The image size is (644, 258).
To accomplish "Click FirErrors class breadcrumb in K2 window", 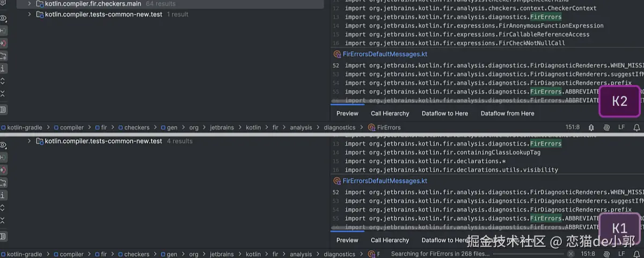I will (385, 128).
